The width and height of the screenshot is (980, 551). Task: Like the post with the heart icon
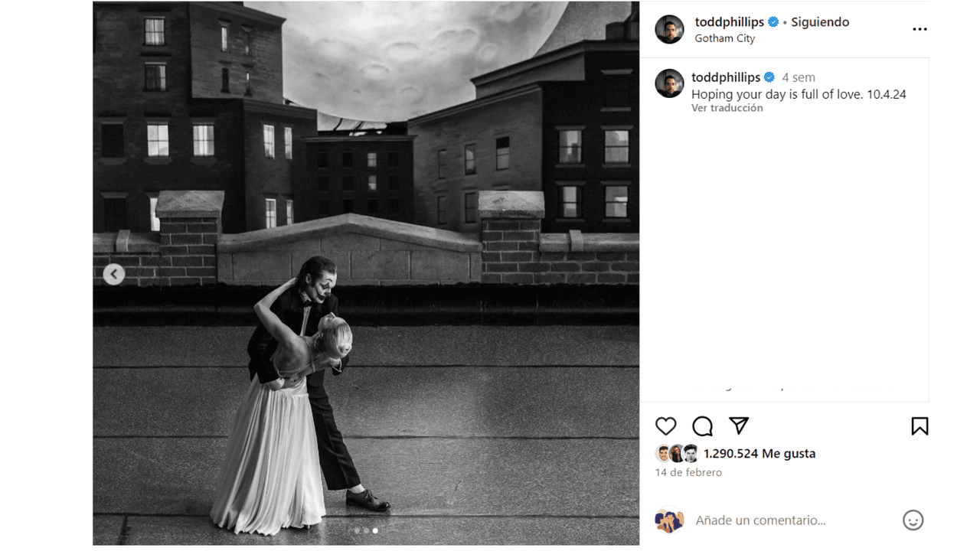point(666,426)
